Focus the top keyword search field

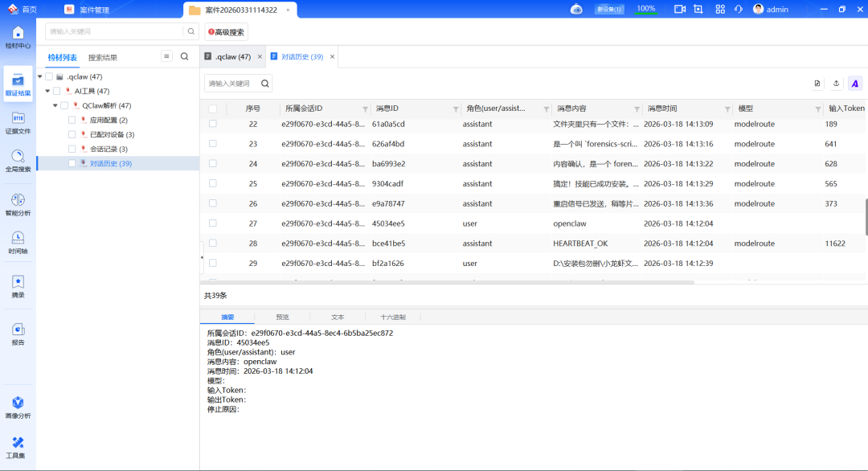coord(115,31)
